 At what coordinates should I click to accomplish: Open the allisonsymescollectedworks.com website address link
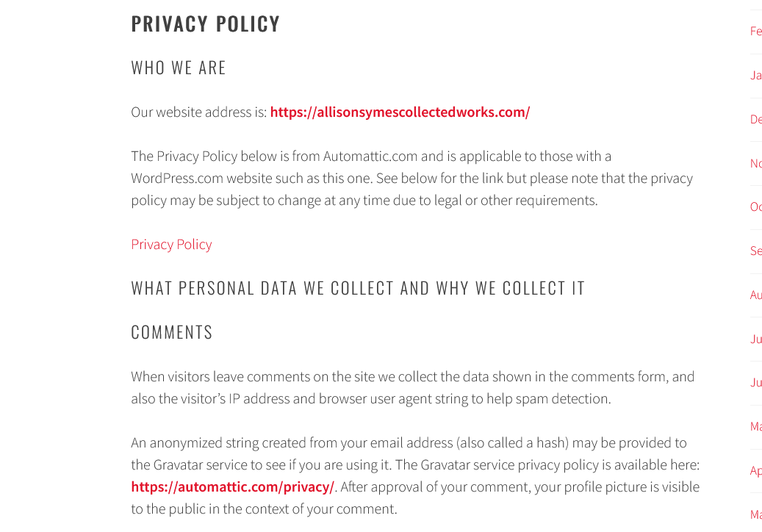coord(400,112)
